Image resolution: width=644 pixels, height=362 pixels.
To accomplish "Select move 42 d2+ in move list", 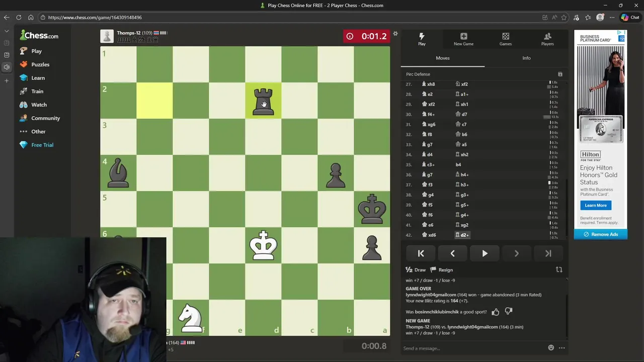I will coord(462,235).
